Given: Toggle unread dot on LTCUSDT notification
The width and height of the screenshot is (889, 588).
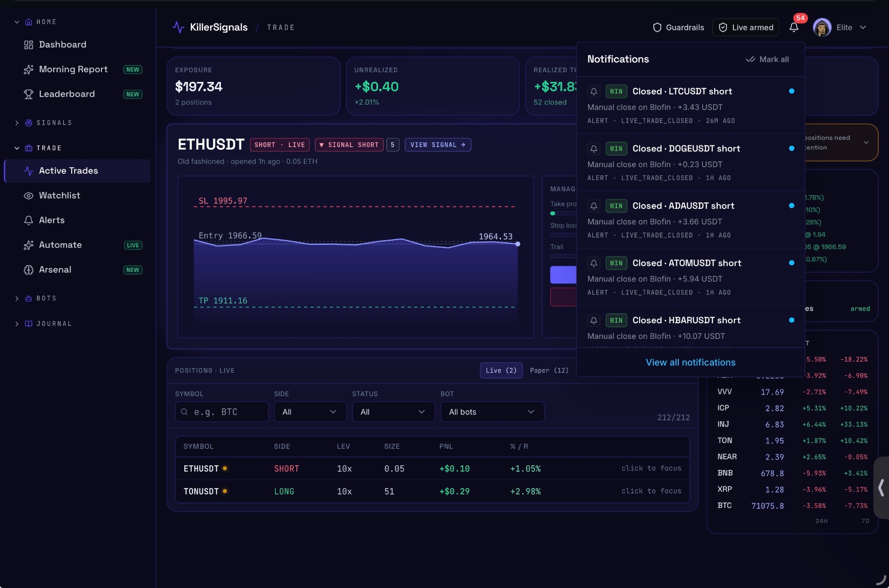Looking at the screenshot, I should (x=791, y=91).
